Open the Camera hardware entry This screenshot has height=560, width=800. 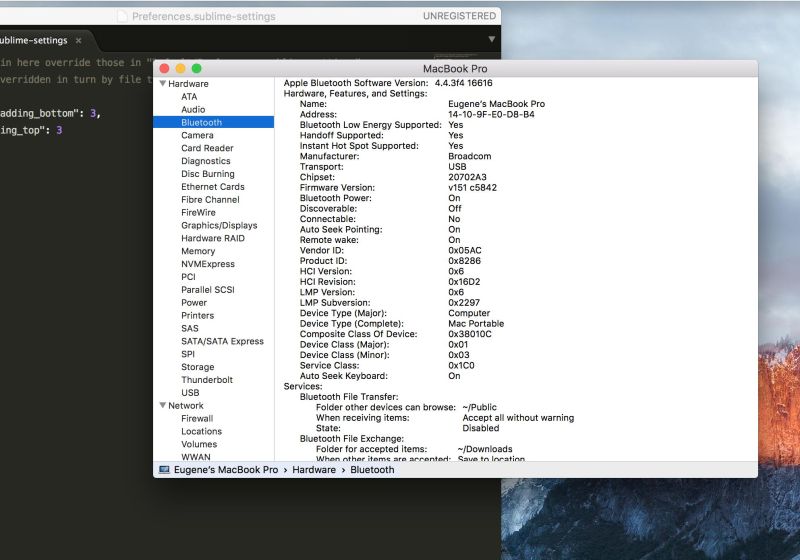click(x=197, y=135)
